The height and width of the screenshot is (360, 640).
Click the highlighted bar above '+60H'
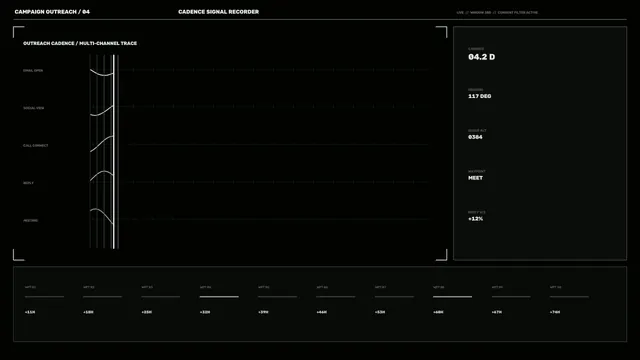click(x=452, y=297)
